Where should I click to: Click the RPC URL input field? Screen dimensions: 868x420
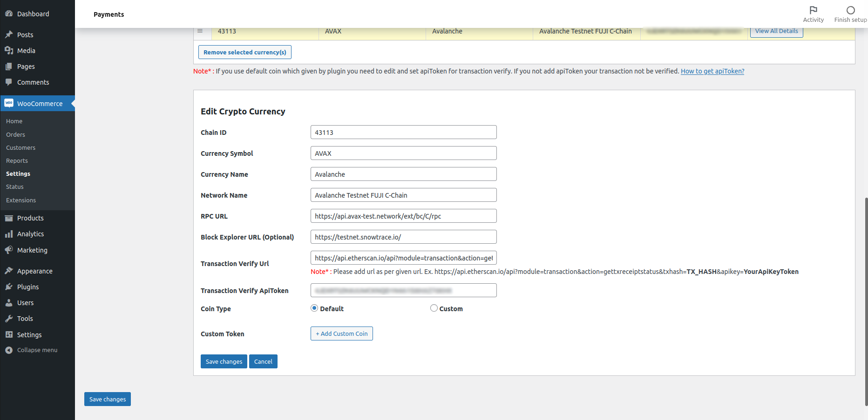click(x=403, y=216)
